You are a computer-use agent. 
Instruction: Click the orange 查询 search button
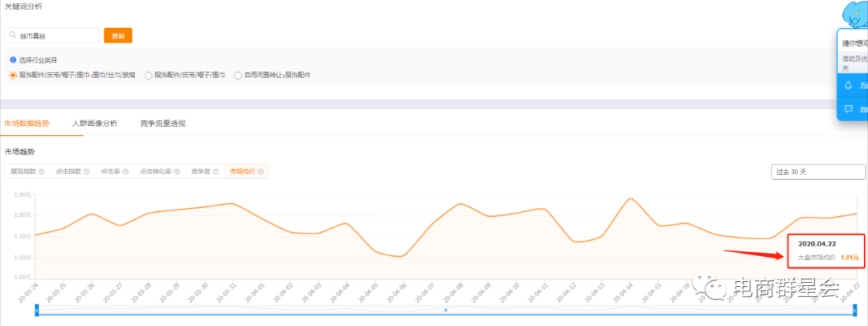(118, 35)
